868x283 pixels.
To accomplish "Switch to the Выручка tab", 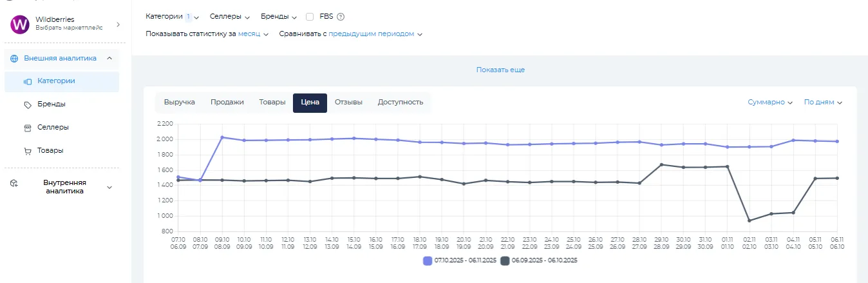I will [x=179, y=102].
